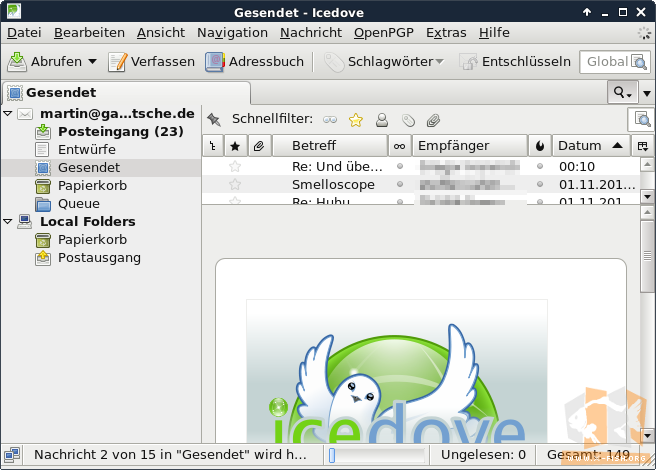Viewport: 656px width, 470px height.
Task: Toggle the attachment paperclip quick filter
Action: (x=433, y=121)
